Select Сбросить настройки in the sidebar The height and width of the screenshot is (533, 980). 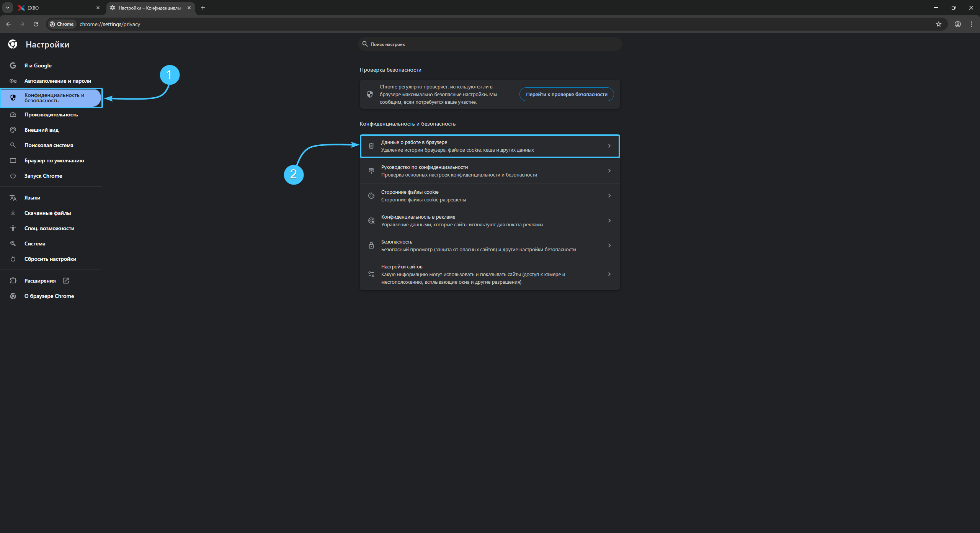pos(50,259)
